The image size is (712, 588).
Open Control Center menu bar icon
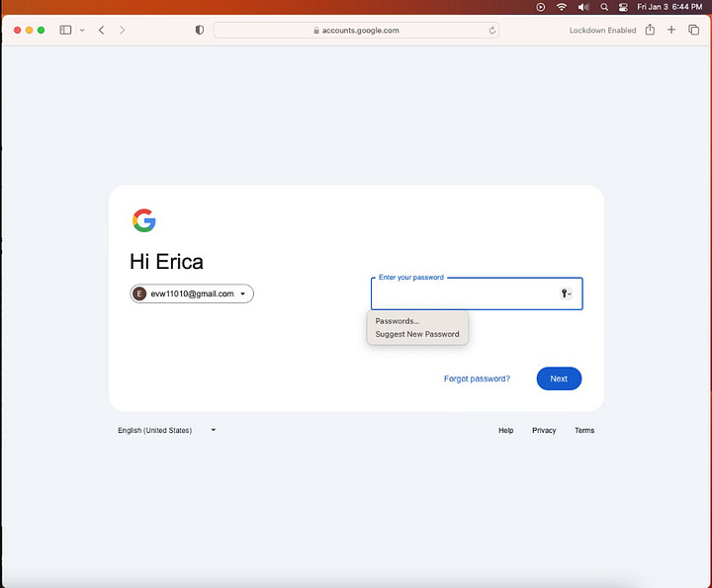coord(623,7)
